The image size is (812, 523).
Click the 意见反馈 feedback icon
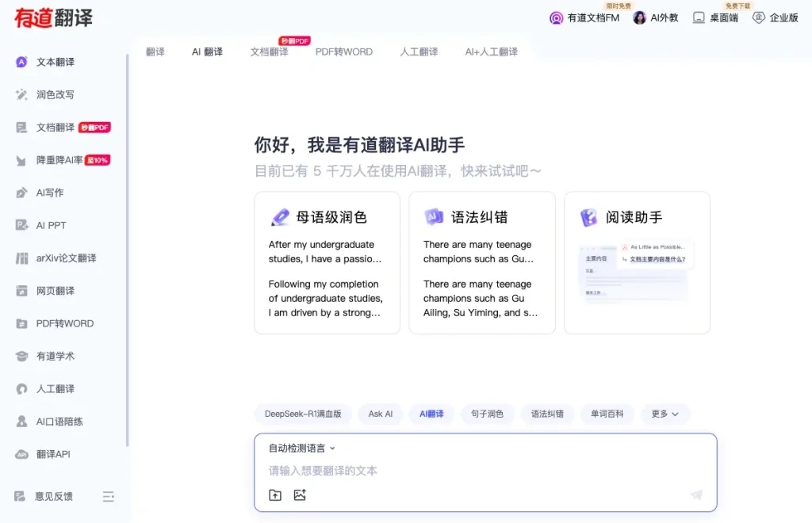tap(20, 497)
